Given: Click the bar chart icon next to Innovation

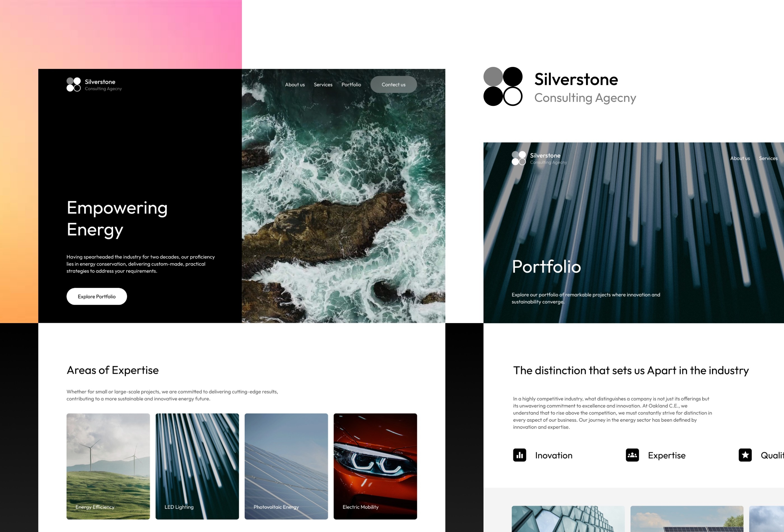Looking at the screenshot, I should 521,455.
